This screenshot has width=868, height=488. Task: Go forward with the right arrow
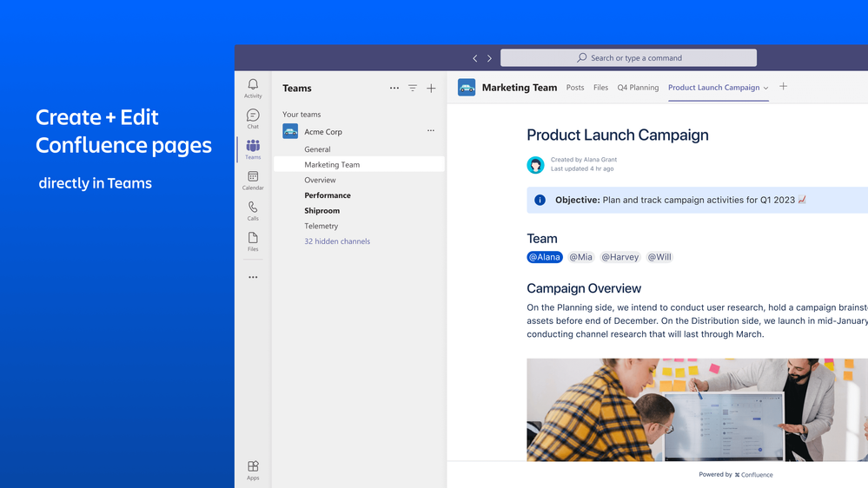(489, 58)
